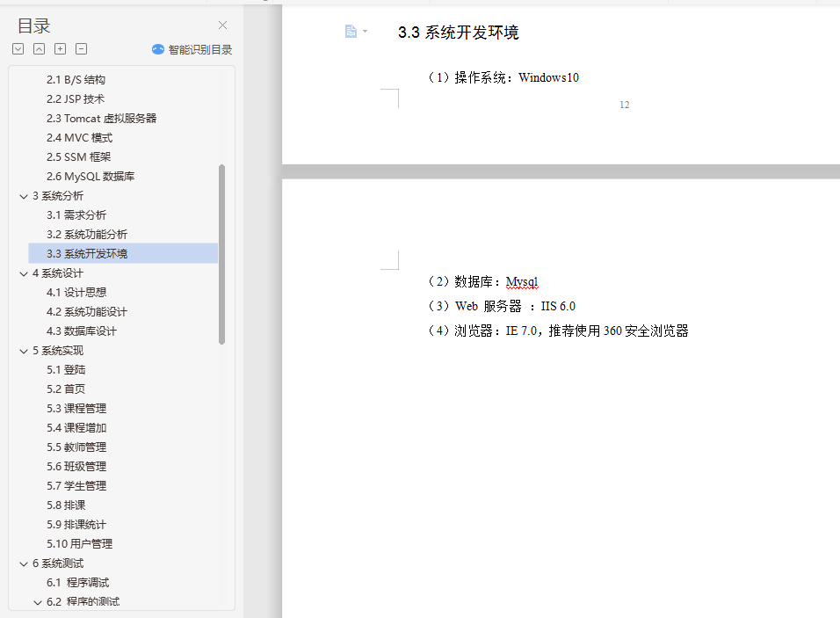The width and height of the screenshot is (840, 618).
Task: Click the expand-all down-chevron outline icon
Action: (x=18, y=48)
